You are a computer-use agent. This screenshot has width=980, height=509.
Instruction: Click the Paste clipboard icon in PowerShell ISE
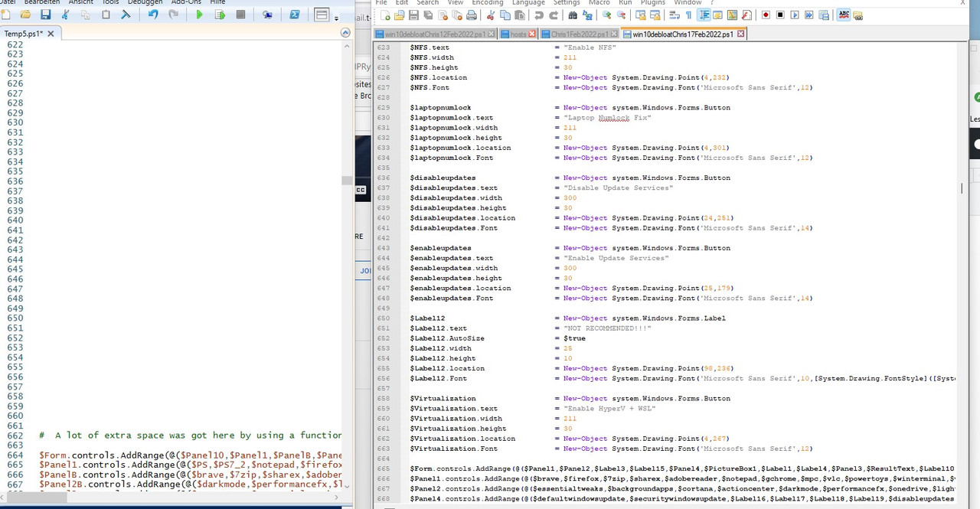(106, 15)
